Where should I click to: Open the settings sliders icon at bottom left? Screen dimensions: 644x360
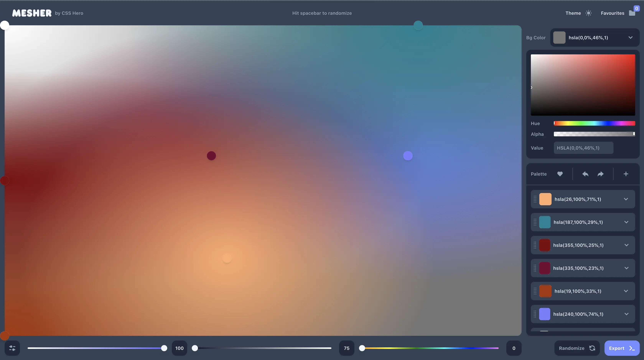click(12, 348)
